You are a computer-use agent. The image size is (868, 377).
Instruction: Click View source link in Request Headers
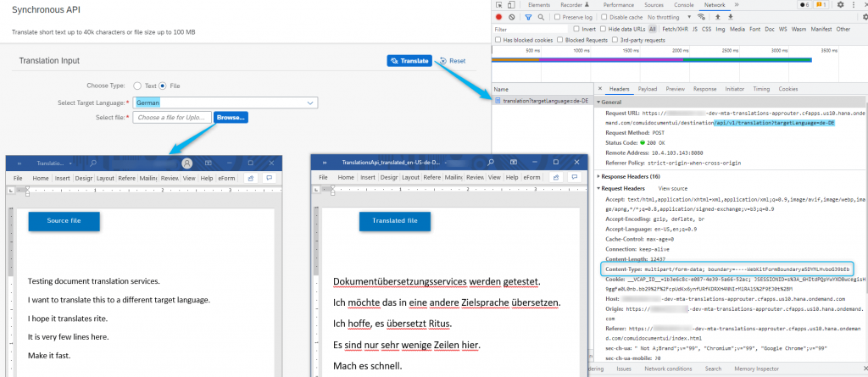click(x=672, y=189)
